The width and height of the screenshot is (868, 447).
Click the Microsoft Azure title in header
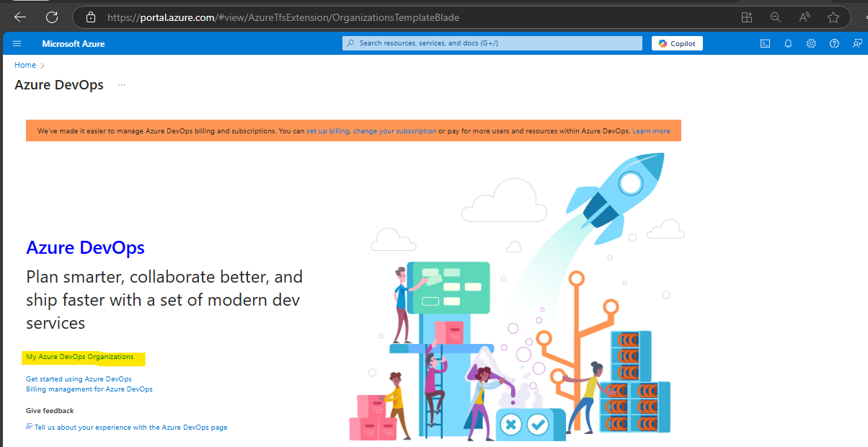(x=73, y=44)
